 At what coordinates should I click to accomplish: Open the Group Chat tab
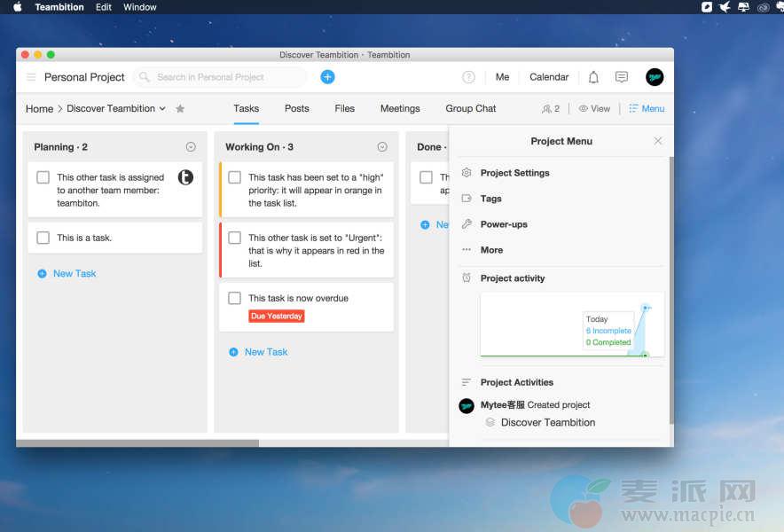[x=470, y=108]
